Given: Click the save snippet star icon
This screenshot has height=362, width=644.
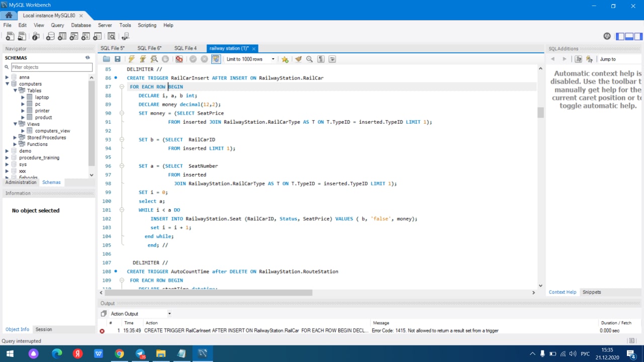Looking at the screenshot, I should point(285,59).
